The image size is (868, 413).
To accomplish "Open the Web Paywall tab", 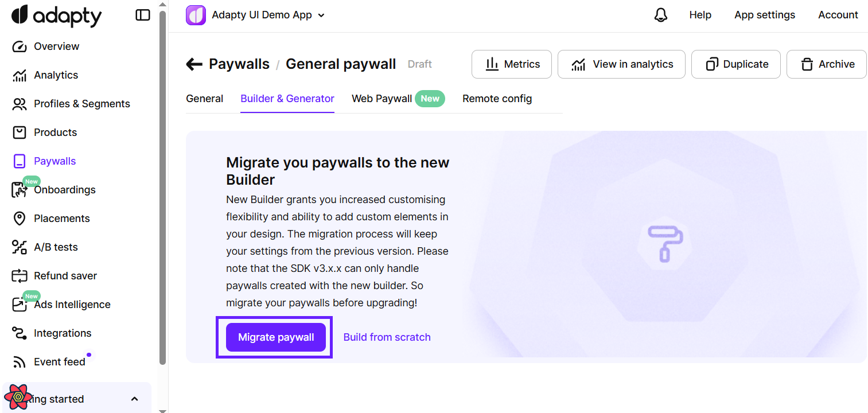I will (x=382, y=98).
